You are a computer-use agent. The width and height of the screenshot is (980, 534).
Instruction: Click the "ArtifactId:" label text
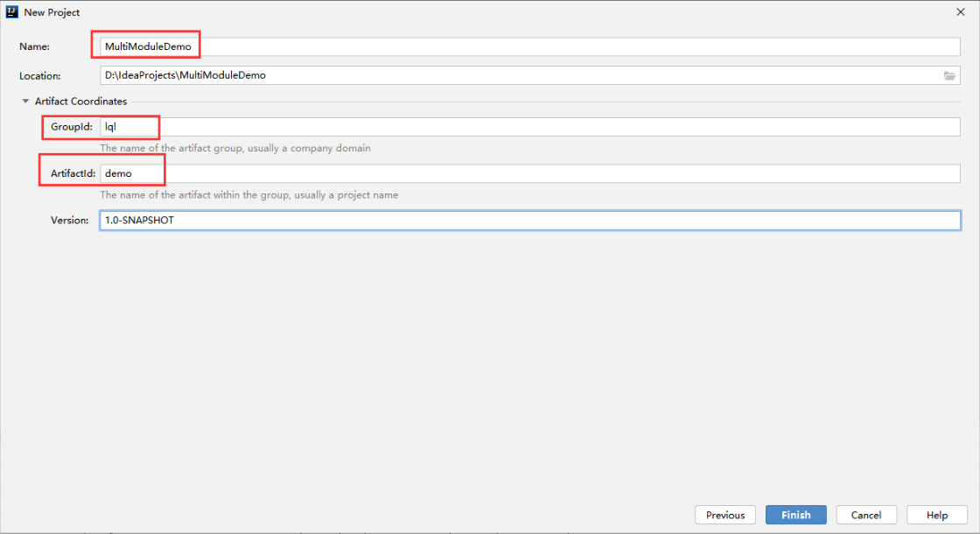pyautogui.click(x=73, y=173)
